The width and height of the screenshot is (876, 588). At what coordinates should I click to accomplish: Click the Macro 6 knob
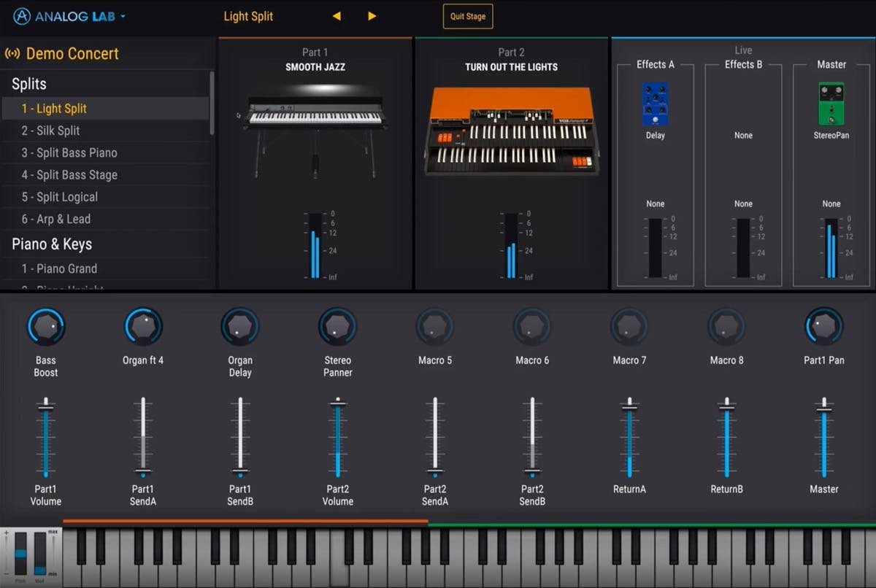coord(532,327)
